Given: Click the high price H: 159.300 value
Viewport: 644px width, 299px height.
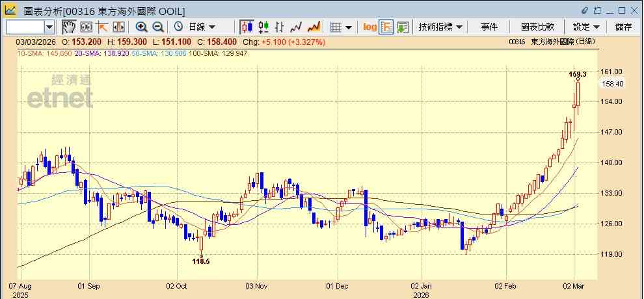Looking at the screenshot, I should point(127,42).
